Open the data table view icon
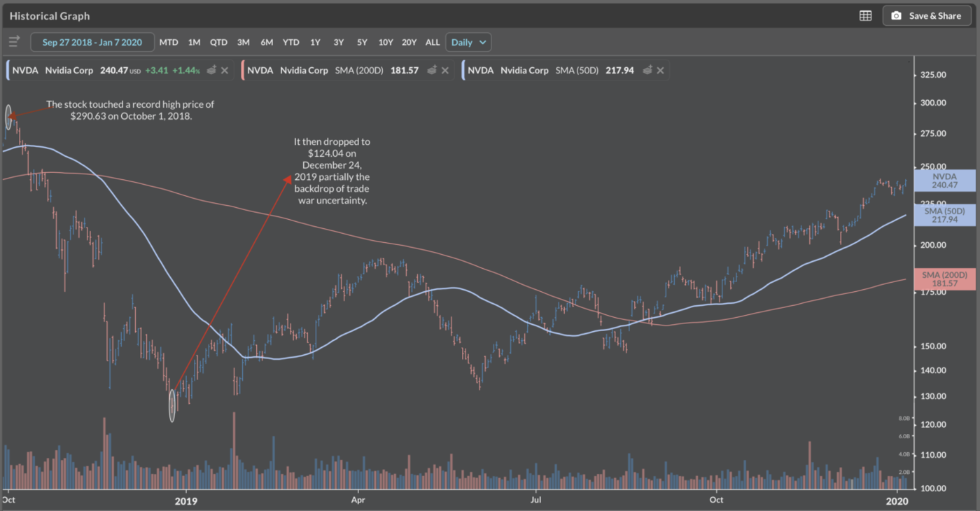Viewport: 980px width, 511px height. coord(865,15)
